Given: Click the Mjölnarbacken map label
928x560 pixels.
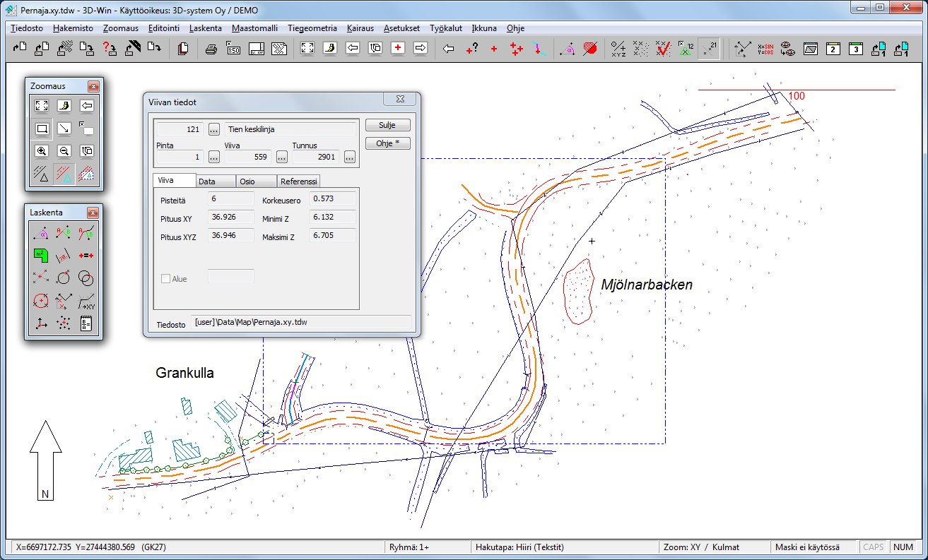Looking at the screenshot, I should point(647,285).
